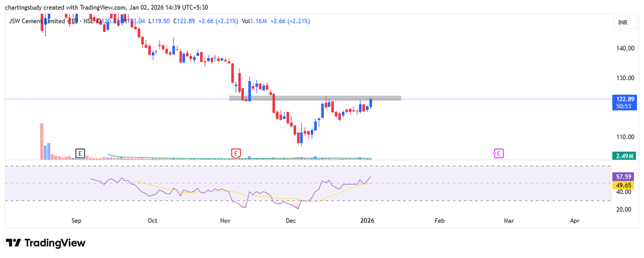Click the red earnings E marker in November
The width and height of the screenshot is (644, 258).
[x=236, y=153]
